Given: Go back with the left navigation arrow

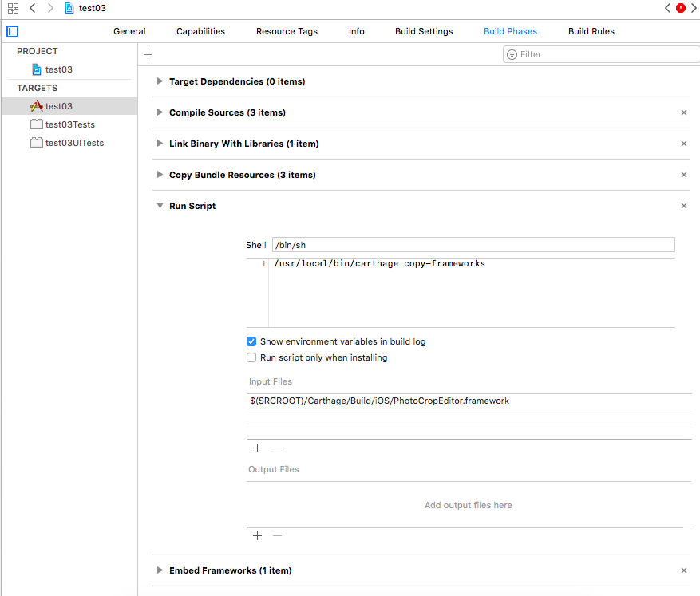Looking at the screenshot, I should coord(32,8).
